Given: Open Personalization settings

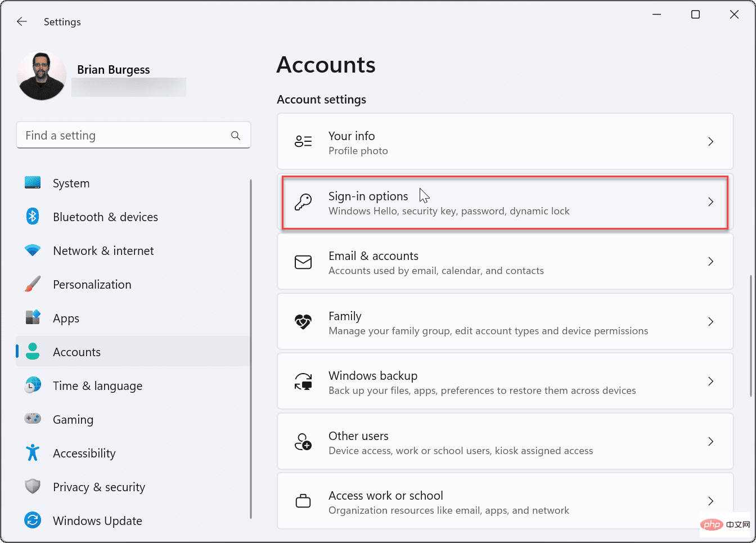Looking at the screenshot, I should pos(133,284).
